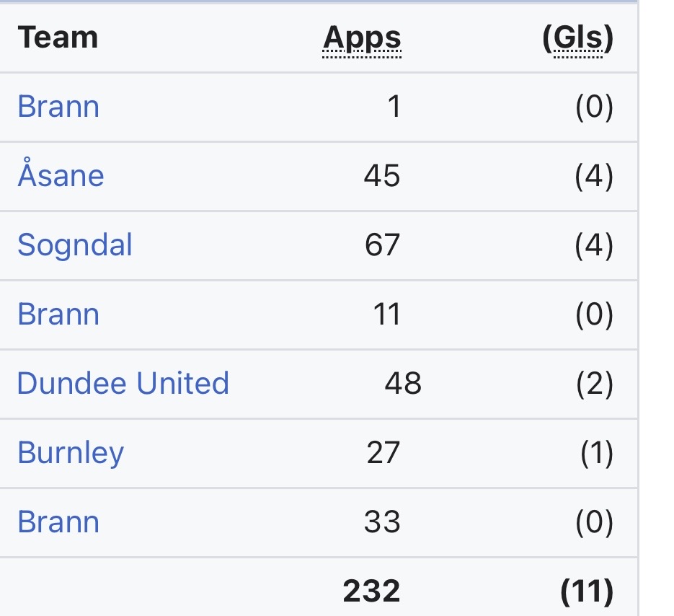Click the Brann link beside 11 apps

tap(58, 314)
